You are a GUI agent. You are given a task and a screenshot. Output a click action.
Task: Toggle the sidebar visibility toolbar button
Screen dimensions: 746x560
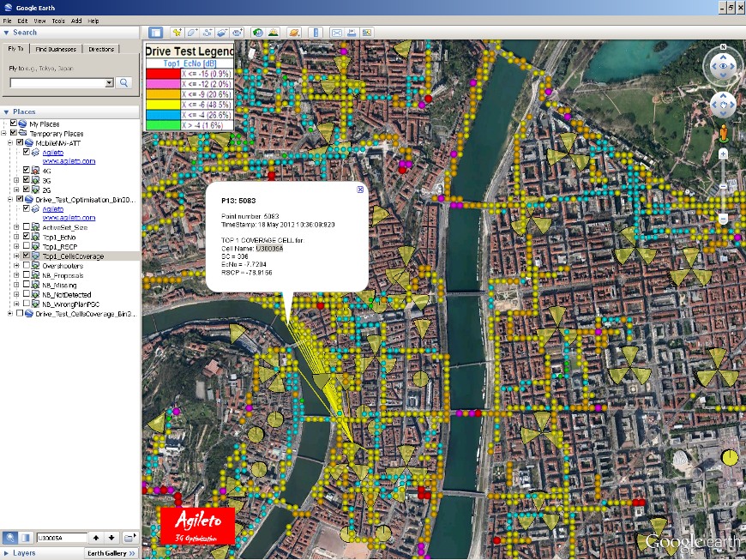tap(156, 33)
